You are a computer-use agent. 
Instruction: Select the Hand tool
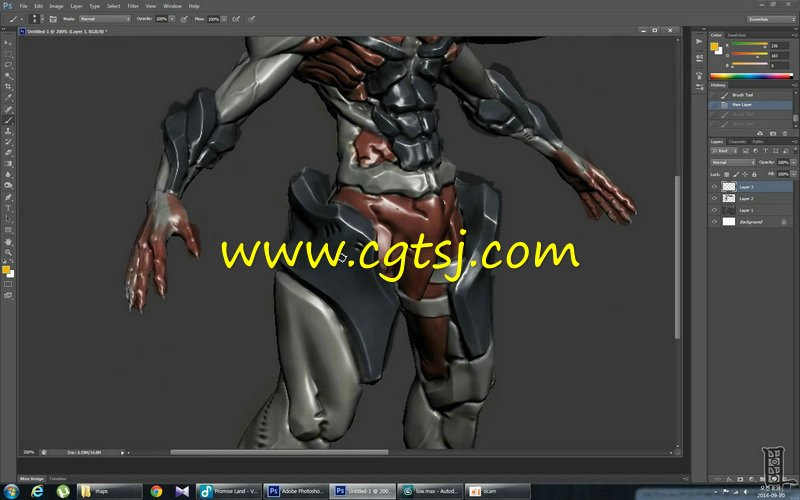point(8,242)
